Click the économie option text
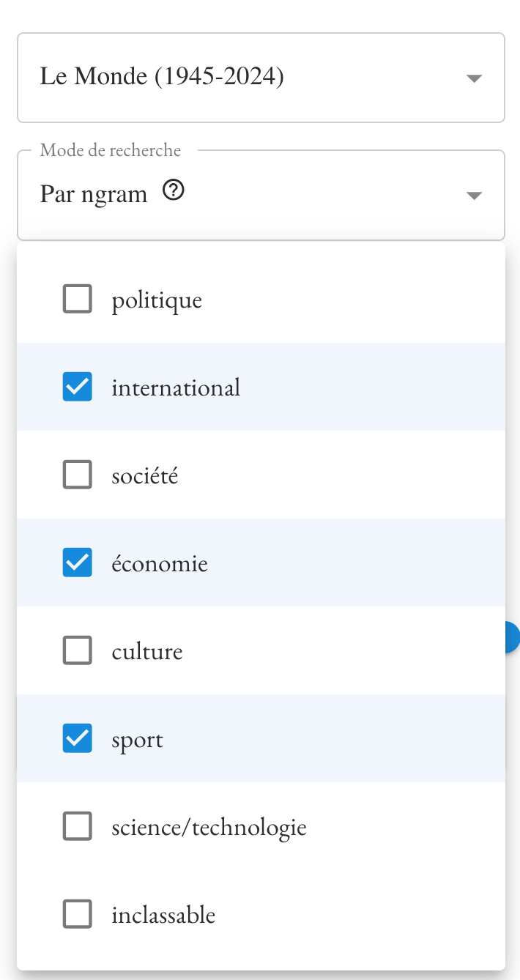Image resolution: width=520 pixels, height=980 pixels. coord(160,564)
